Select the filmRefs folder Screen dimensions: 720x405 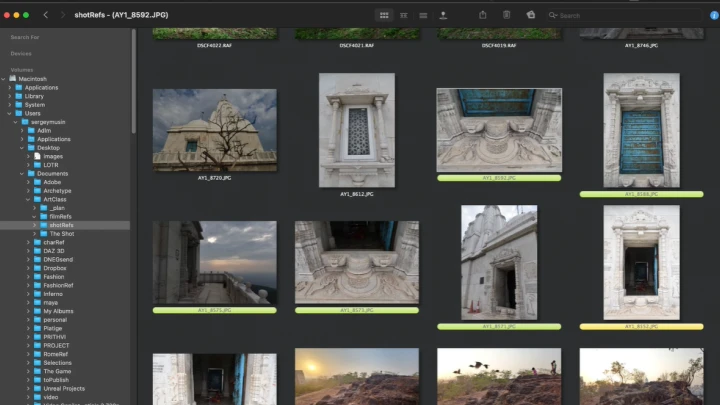tap(60, 216)
